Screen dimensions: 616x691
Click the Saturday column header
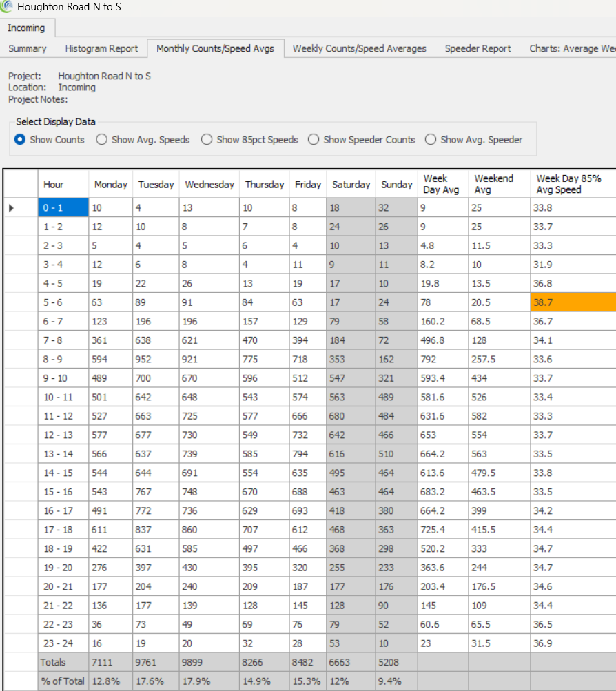(351, 184)
